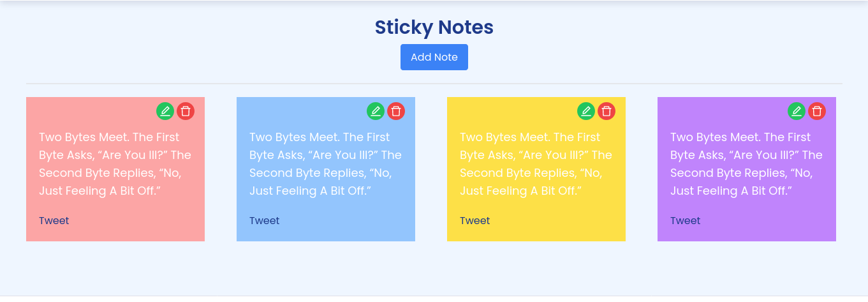Click empty space right of purple note's Tweet
This screenshot has width=868, height=302.
pyautogui.click(x=765, y=221)
